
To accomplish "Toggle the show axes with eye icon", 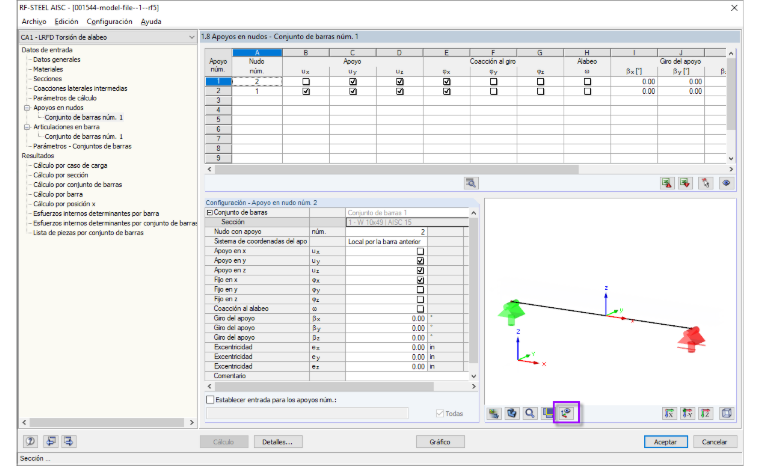I will [x=567, y=413].
